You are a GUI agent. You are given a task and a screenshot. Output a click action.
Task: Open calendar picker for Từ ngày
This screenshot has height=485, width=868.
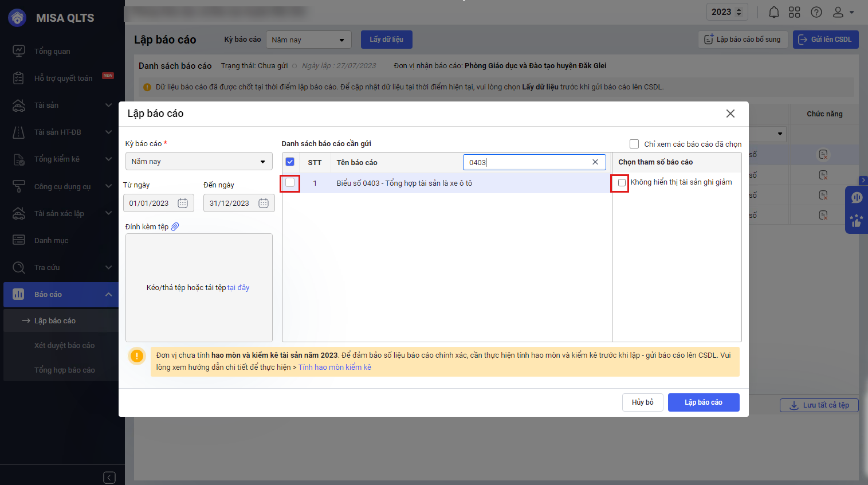tap(183, 203)
